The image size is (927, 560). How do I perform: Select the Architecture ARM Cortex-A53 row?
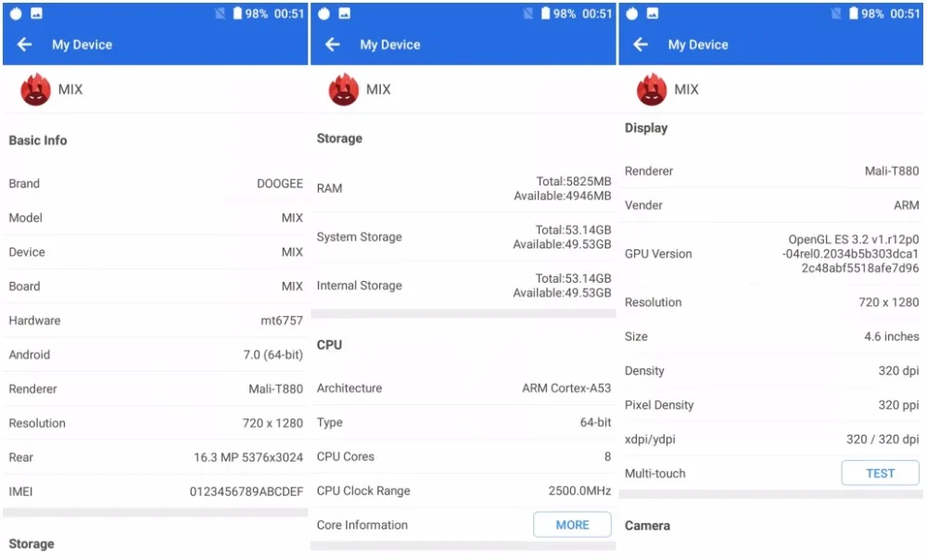[x=463, y=388]
